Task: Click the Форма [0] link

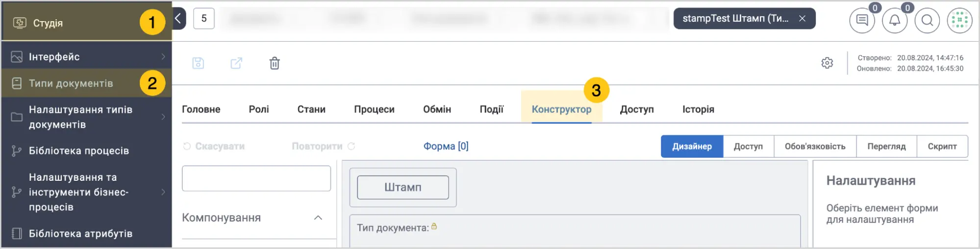Action: pos(446,146)
